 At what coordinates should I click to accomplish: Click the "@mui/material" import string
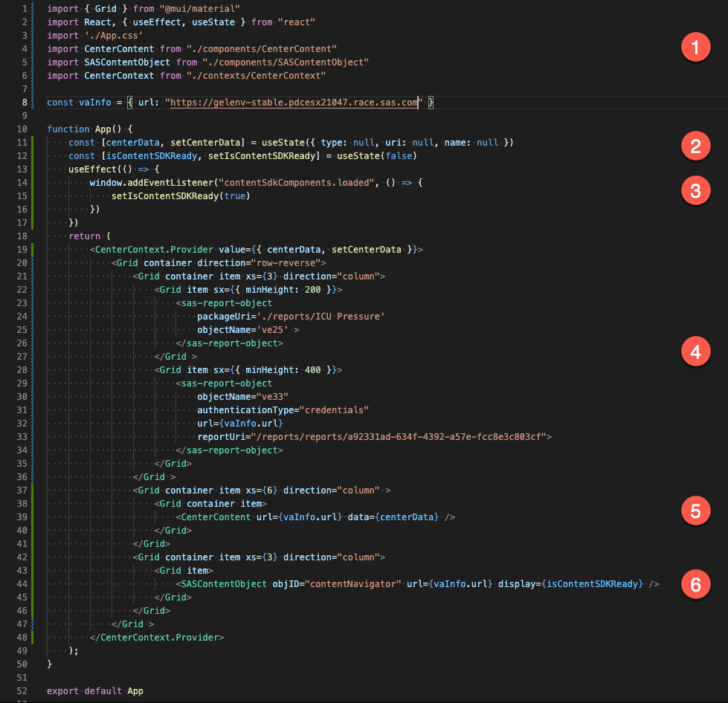(199, 9)
